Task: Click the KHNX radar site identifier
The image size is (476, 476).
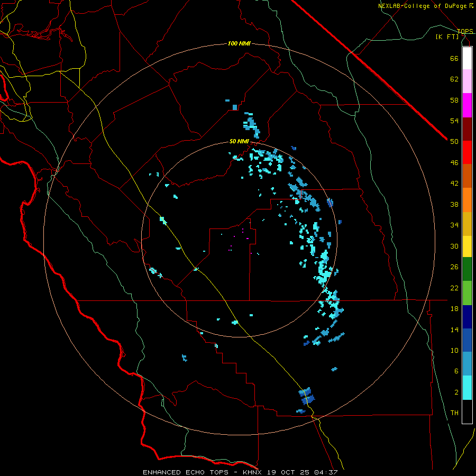Action: tap(252, 472)
